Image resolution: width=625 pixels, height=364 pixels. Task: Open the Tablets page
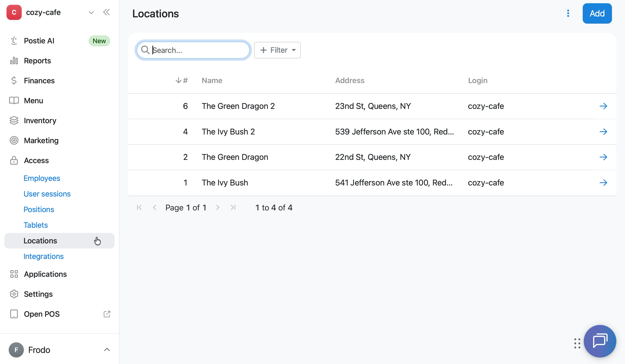36,225
